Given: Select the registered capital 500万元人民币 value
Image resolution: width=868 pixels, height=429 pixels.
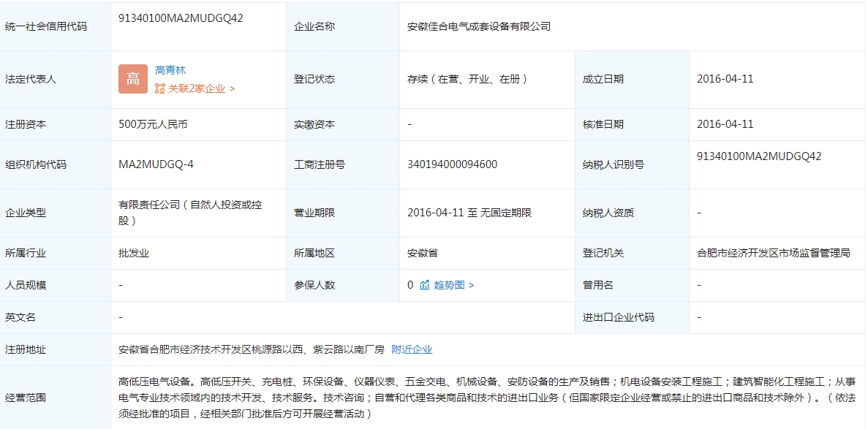Looking at the screenshot, I should pos(153,124).
